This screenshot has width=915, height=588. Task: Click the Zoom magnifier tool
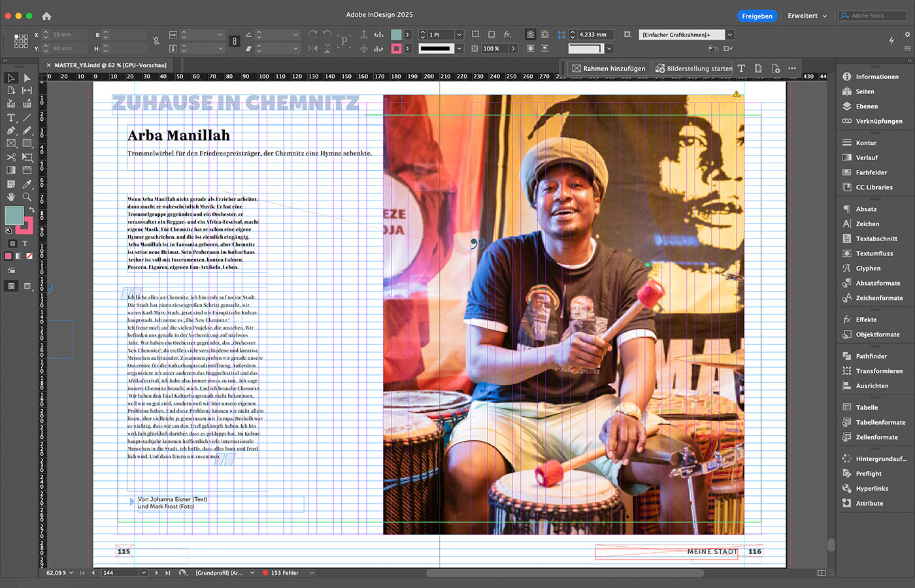click(27, 197)
